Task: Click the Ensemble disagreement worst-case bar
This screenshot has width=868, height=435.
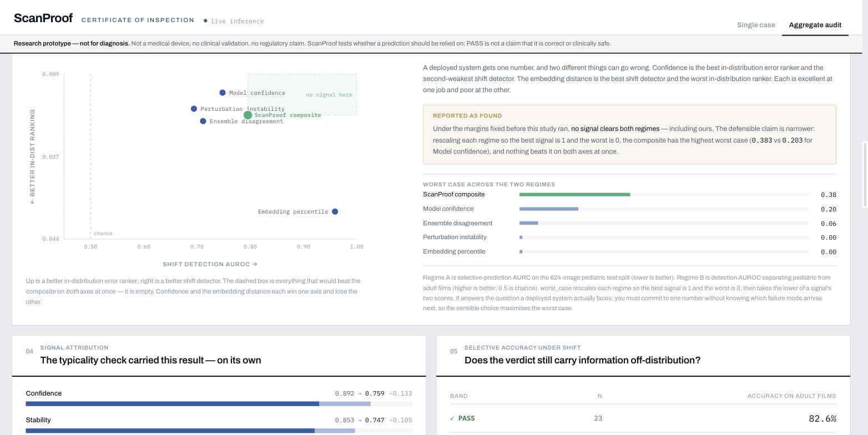Action: coord(664,223)
